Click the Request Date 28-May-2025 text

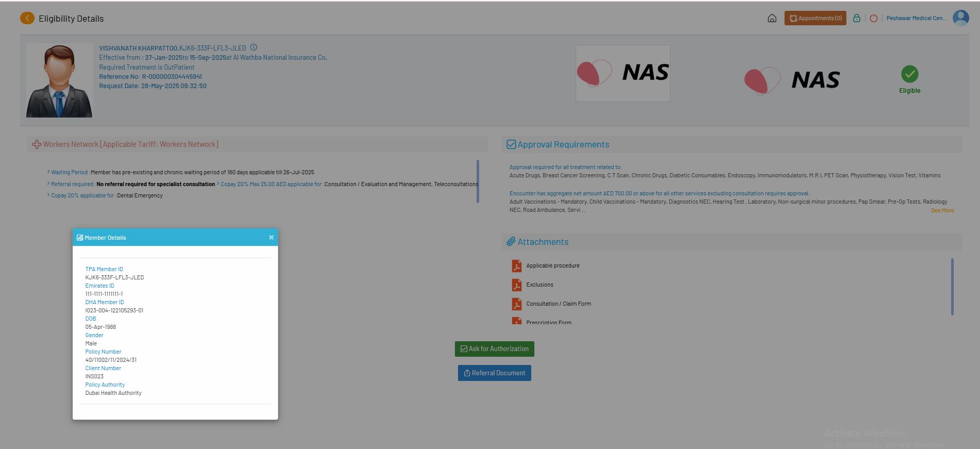[x=153, y=86]
